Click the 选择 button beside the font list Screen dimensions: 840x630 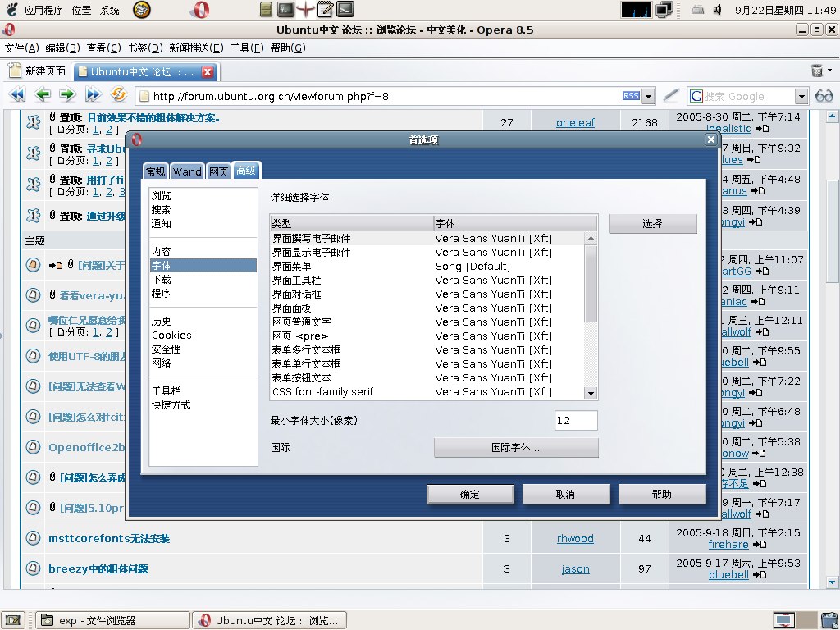coord(653,223)
